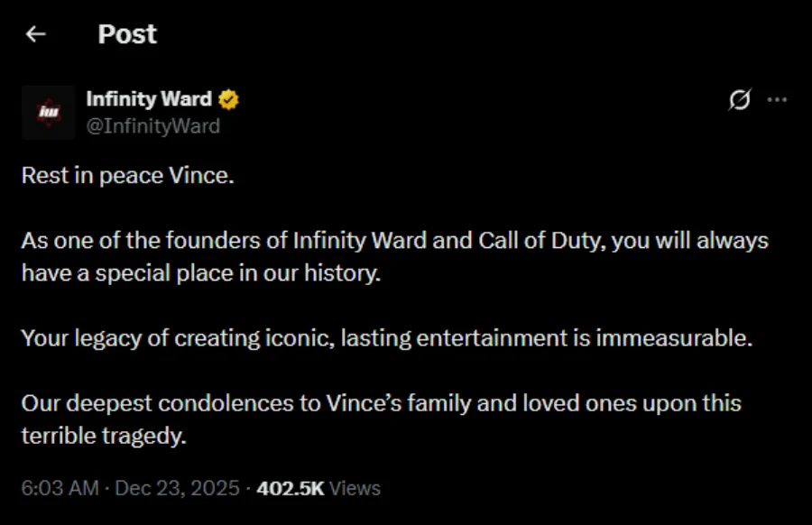Click the gold verified badge
Viewport: 812px width, 525px height.
coord(229,99)
